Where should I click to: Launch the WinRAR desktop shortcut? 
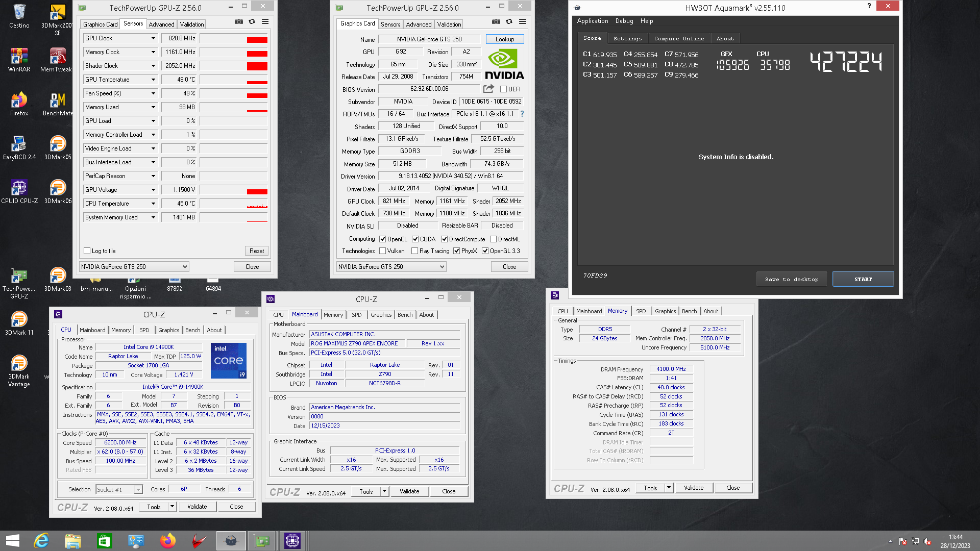19,60
